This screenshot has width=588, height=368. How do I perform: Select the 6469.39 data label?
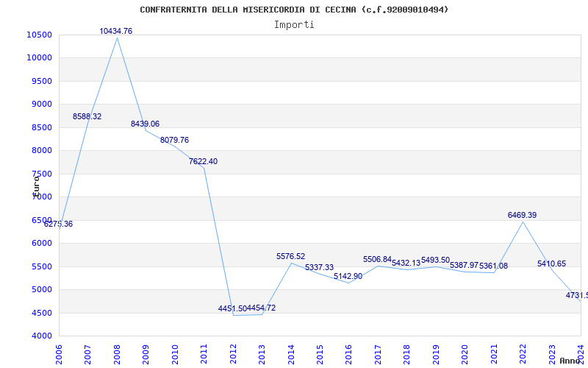click(x=522, y=215)
